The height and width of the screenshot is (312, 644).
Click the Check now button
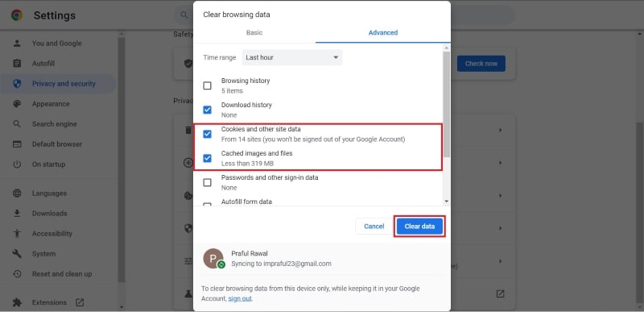[481, 64]
